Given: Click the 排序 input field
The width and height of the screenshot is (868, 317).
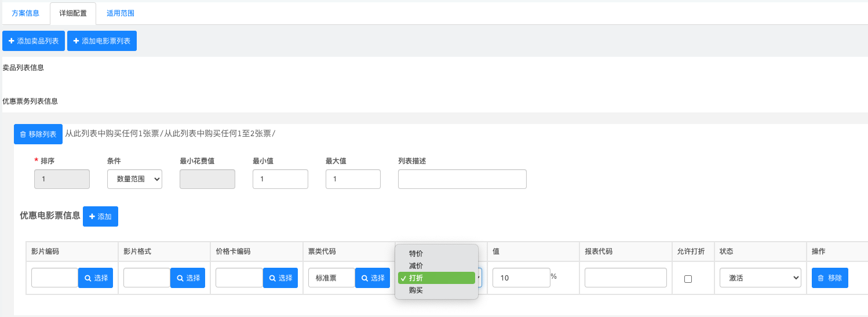Looking at the screenshot, I should 62,179.
